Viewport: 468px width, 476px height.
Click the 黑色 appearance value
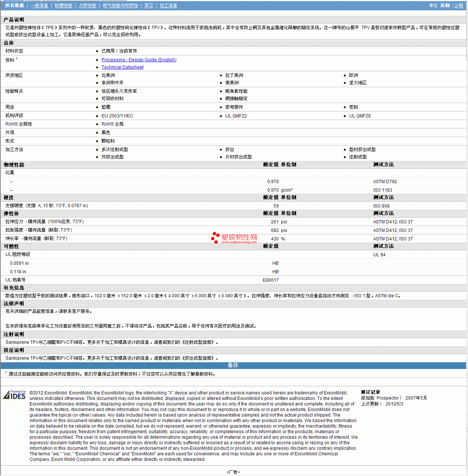(x=106, y=133)
